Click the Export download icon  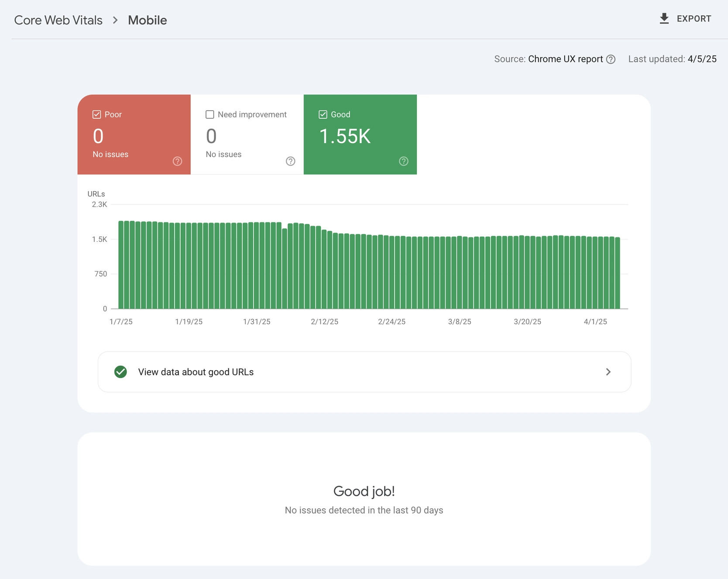point(664,18)
